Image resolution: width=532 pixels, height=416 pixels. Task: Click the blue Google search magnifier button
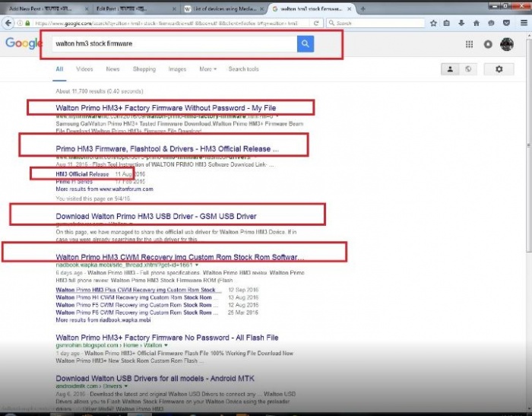(305, 43)
